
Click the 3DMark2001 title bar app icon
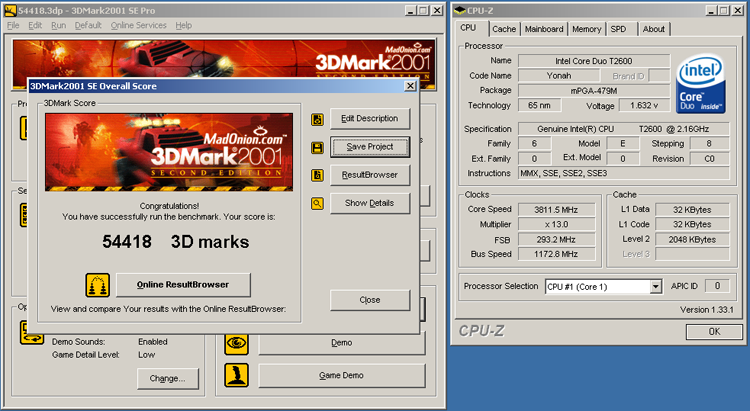coord(11,10)
